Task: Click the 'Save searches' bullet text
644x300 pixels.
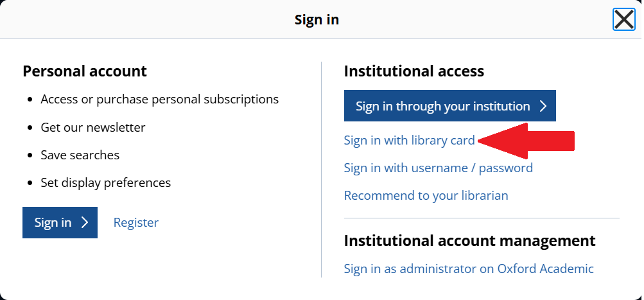Action: pyautogui.click(x=80, y=155)
